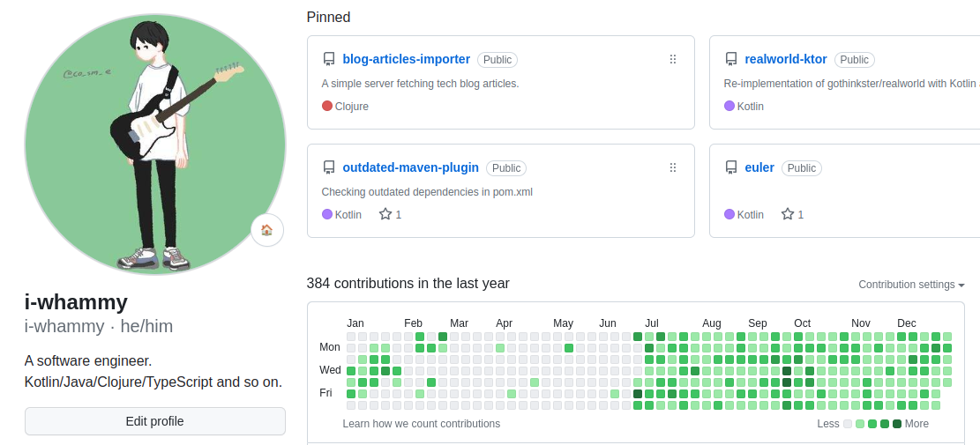The width and height of the screenshot is (980, 445).
Task: Click the darkest green legend square
Action: point(897,424)
